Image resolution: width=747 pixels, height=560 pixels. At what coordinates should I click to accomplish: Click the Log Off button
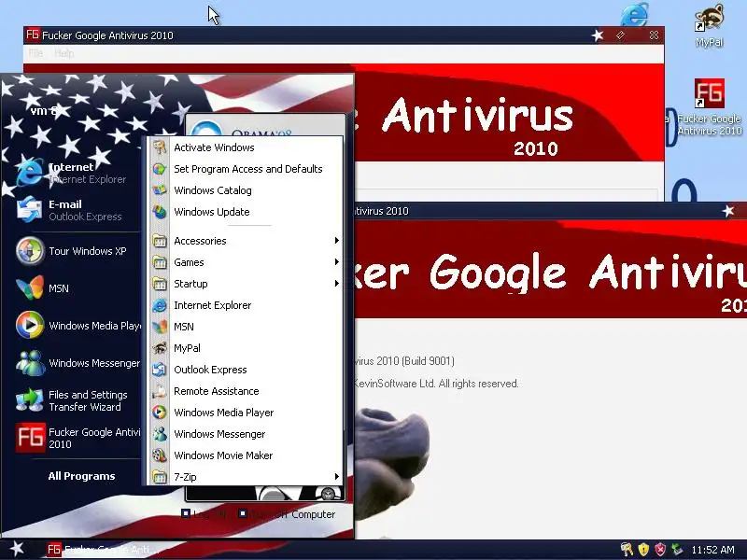click(204, 514)
